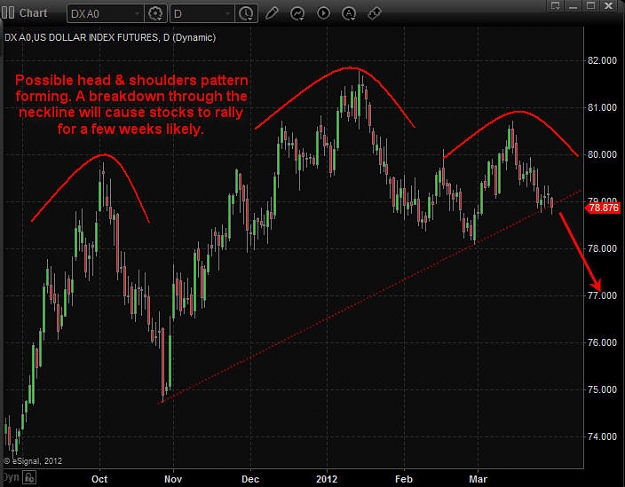The width and height of the screenshot is (625, 487).
Task: Expand the DX A0 symbol dropdown arrow
Action: click(137, 14)
